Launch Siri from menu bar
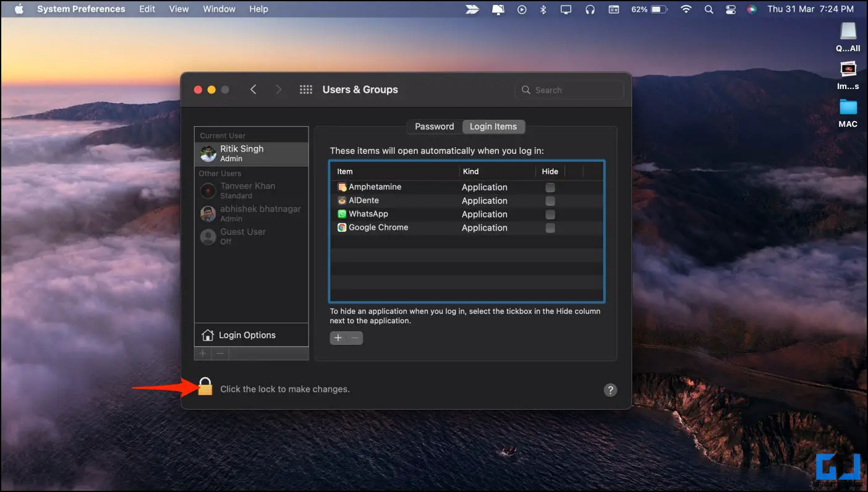The image size is (868, 492). 752,9
